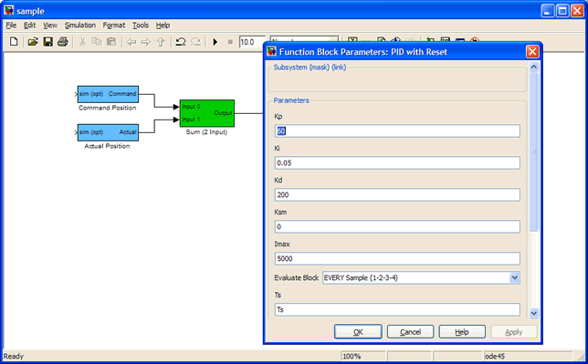
Task: Open the Tools menu
Action: point(141,26)
